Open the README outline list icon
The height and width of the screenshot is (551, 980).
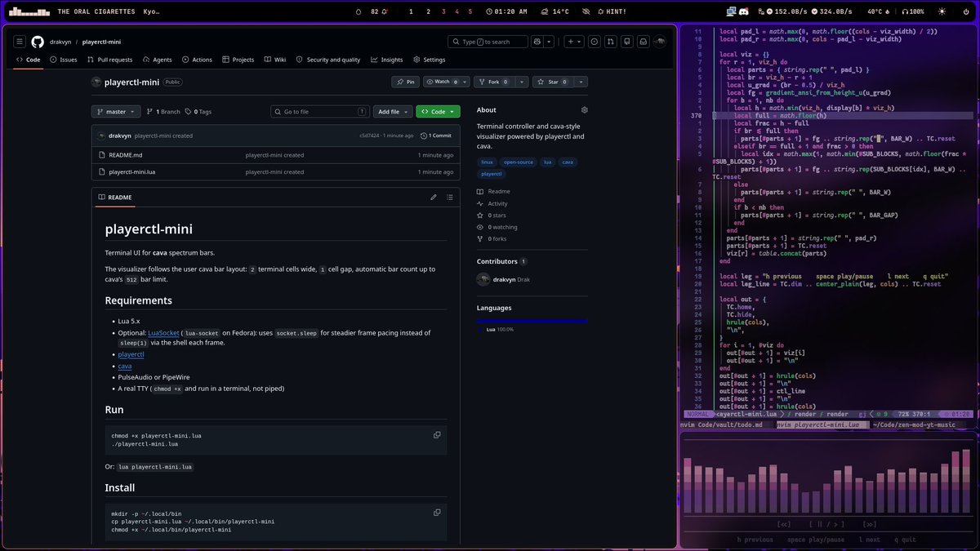[448, 197]
